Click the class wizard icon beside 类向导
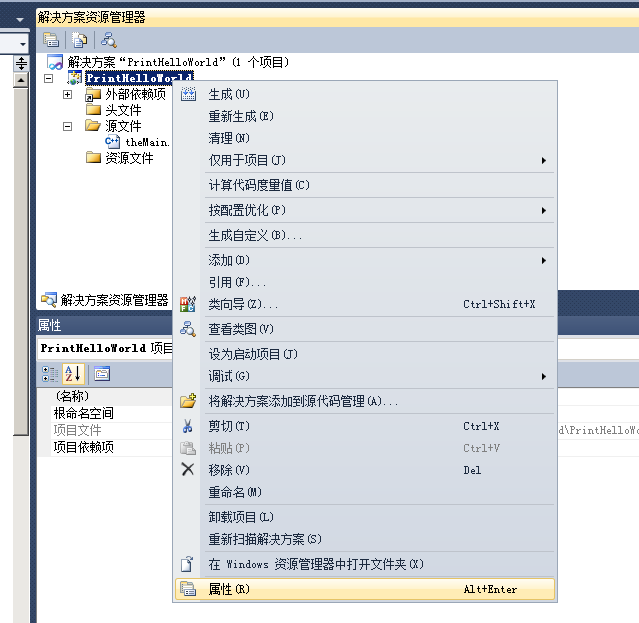This screenshot has height=623, width=639. tap(188, 304)
